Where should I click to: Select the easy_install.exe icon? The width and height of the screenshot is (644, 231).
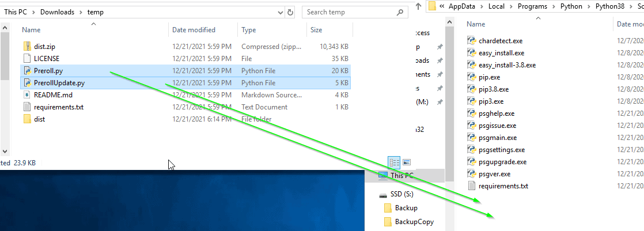[472, 52]
